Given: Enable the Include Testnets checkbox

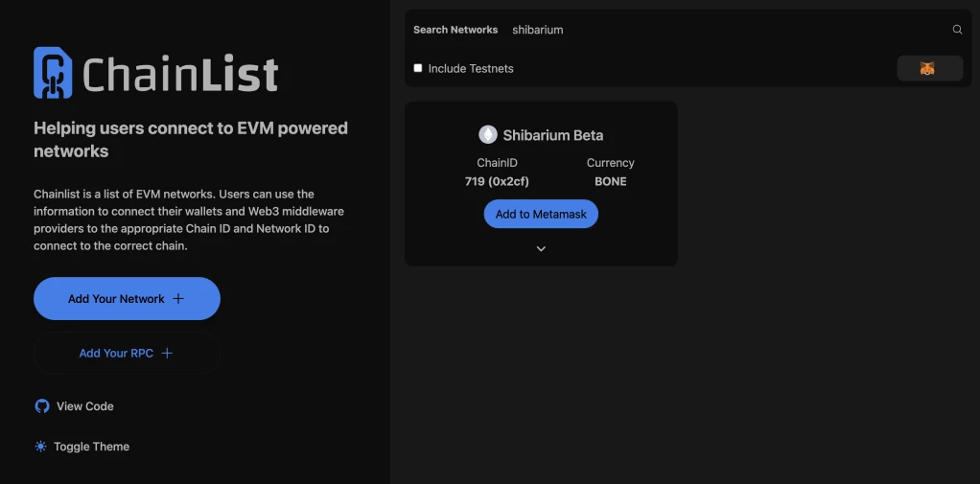Looking at the screenshot, I should [418, 68].
